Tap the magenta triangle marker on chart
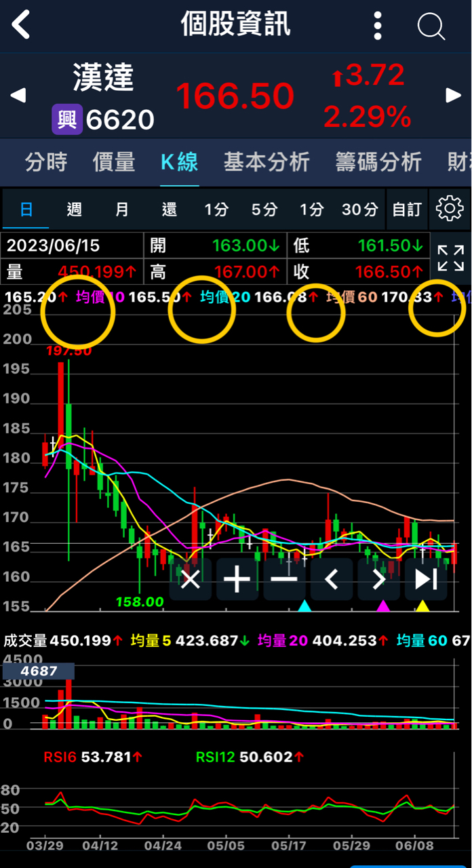 383,606
